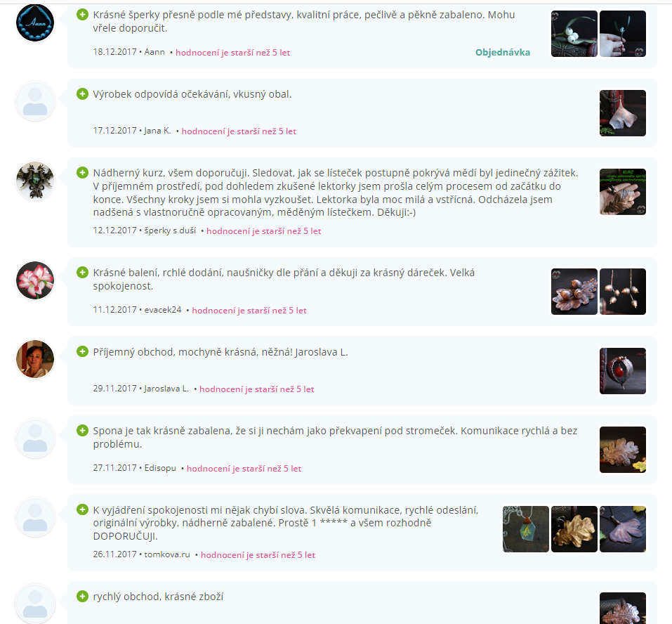Click Aann's blue necklace avatar

tap(35, 22)
